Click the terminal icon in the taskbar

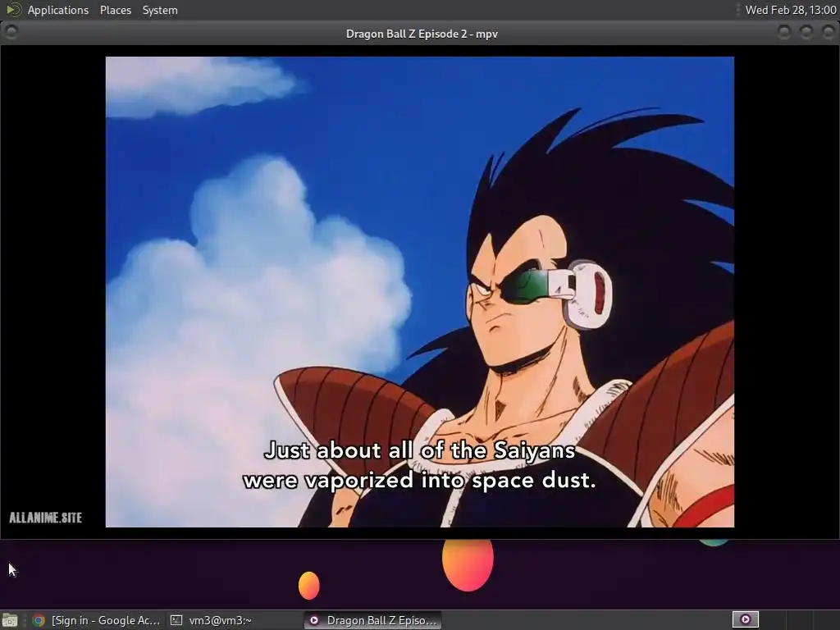[x=176, y=620]
